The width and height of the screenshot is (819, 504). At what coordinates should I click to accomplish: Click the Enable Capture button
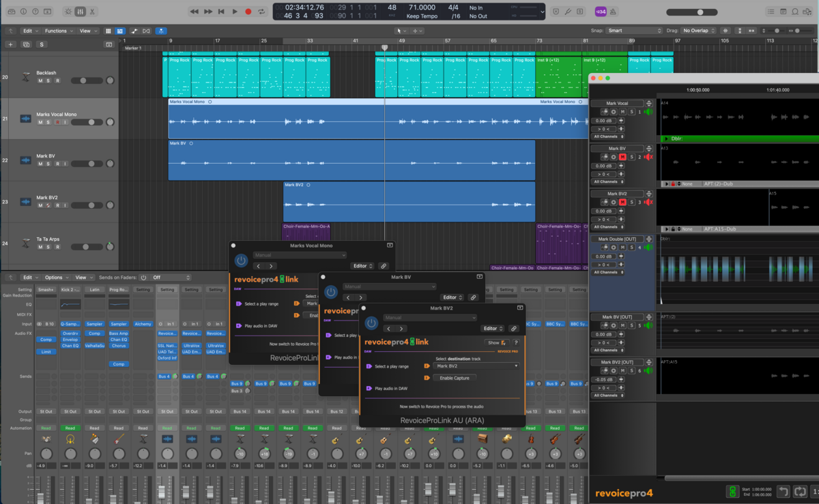click(455, 378)
